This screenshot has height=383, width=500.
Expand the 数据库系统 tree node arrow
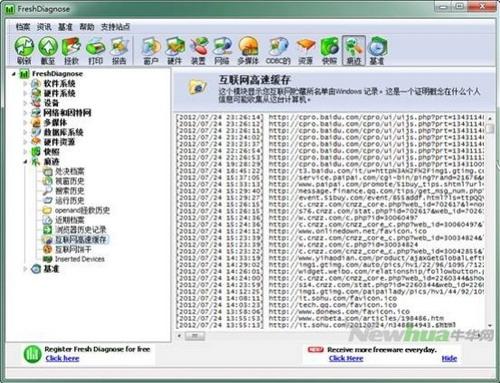[25, 132]
